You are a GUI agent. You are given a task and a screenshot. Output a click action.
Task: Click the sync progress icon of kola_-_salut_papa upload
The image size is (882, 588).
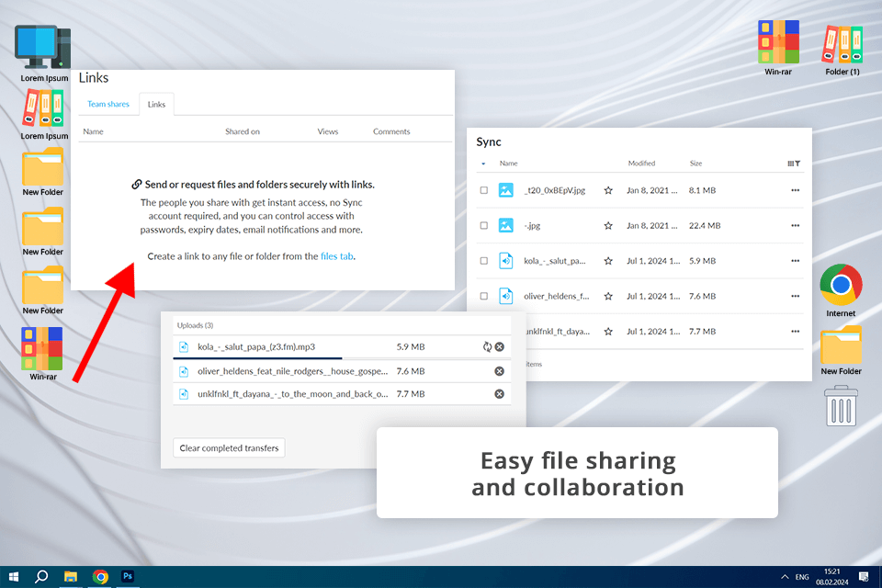coord(487,346)
